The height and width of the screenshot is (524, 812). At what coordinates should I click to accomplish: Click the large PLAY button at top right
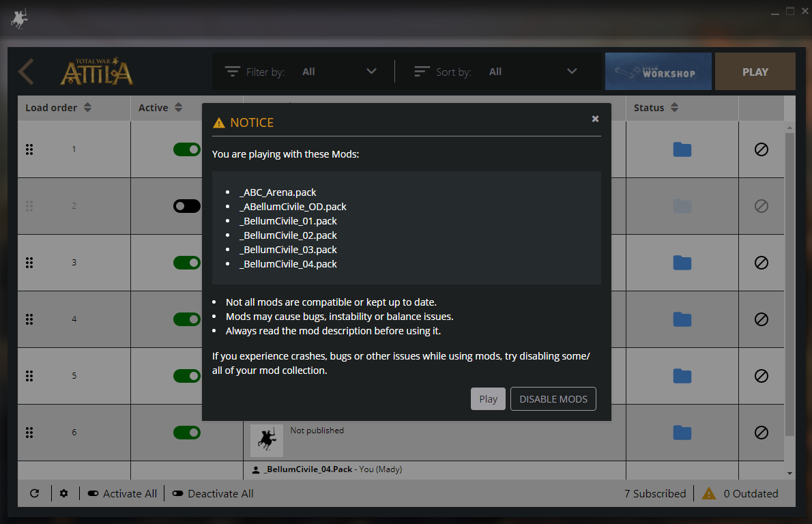pyautogui.click(x=755, y=72)
